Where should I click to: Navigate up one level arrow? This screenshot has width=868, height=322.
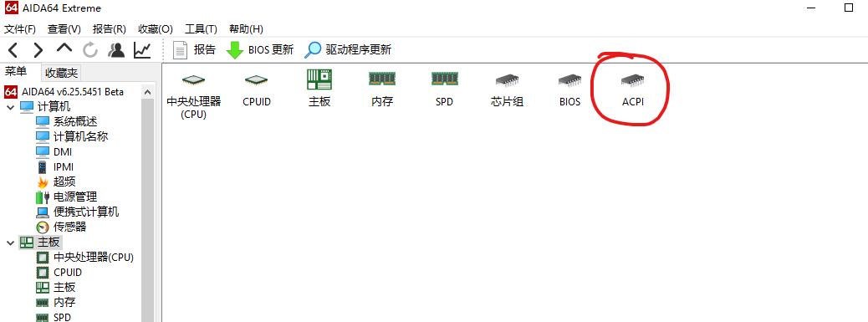point(64,49)
